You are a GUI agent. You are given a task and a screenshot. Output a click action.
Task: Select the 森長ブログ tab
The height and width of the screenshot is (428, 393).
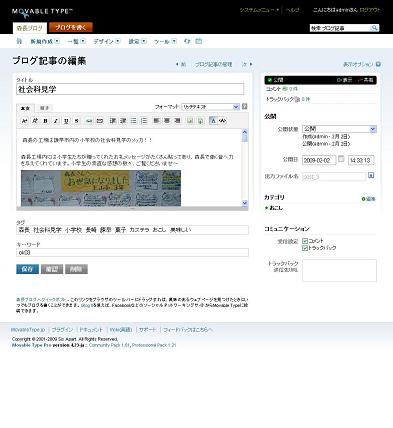pyautogui.click(x=30, y=28)
